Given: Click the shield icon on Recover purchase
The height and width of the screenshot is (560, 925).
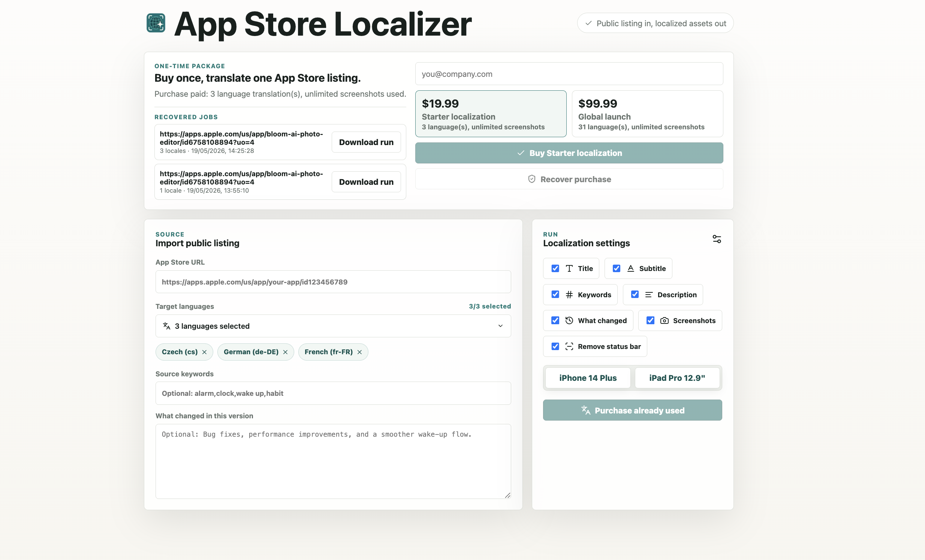Looking at the screenshot, I should pyautogui.click(x=531, y=179).
